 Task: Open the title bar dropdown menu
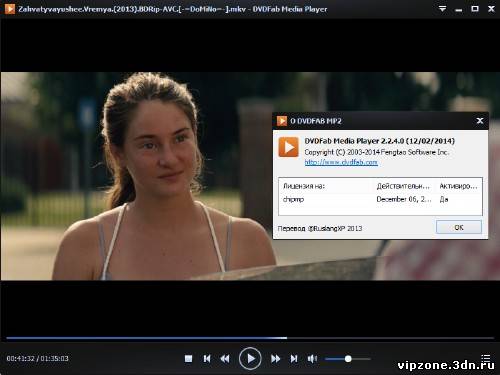[x=442, y=9]
